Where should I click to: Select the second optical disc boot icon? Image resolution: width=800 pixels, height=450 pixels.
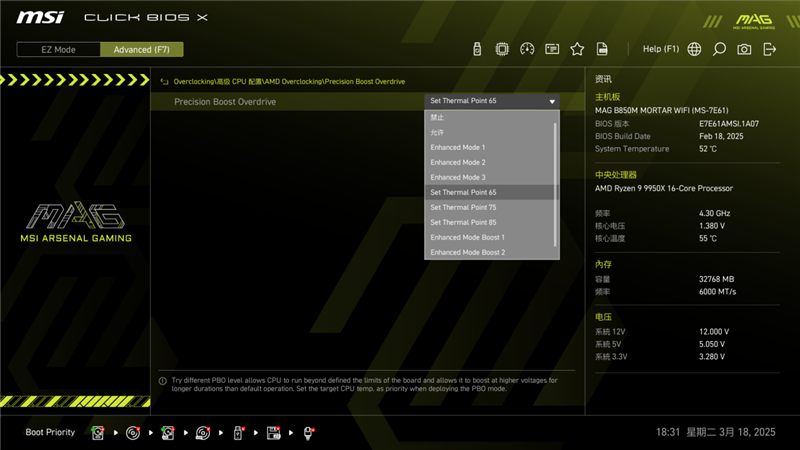pyautogui.click(x=203, y=433)
